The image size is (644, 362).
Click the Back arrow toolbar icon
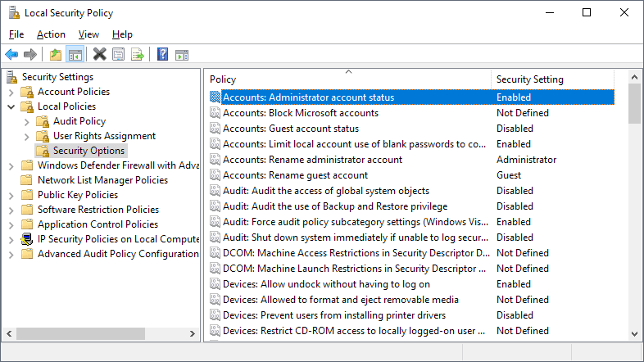pos(11,54)
